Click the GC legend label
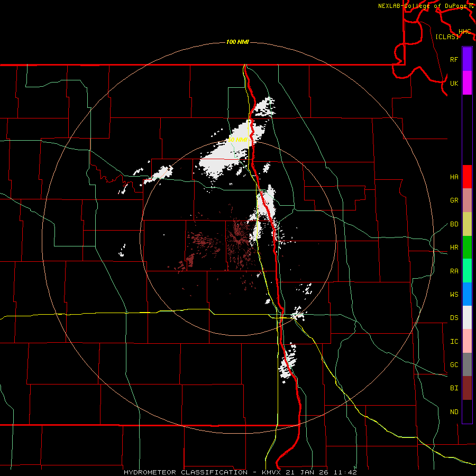This screenshot has height=476, width=476. point(454,365)
